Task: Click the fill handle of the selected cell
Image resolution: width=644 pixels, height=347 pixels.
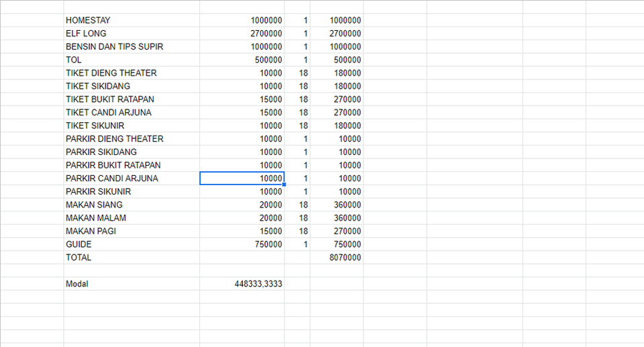Action: (x=284, y=185)
